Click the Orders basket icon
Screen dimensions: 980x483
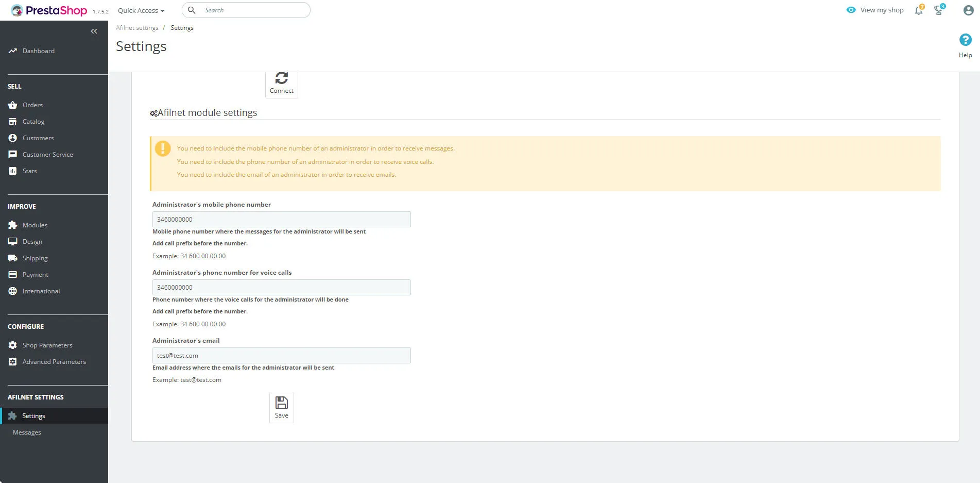[x=13, y=105]
